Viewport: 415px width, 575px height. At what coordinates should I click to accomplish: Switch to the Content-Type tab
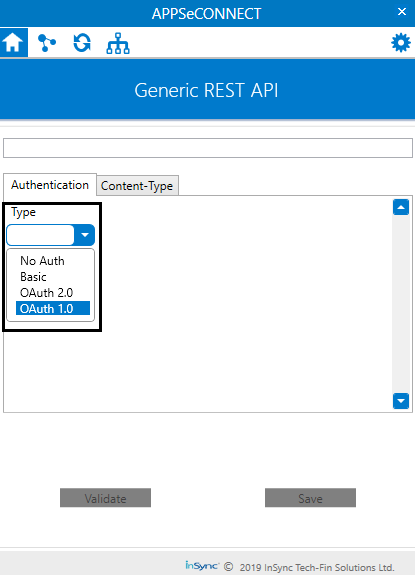(x=137, y=186)
